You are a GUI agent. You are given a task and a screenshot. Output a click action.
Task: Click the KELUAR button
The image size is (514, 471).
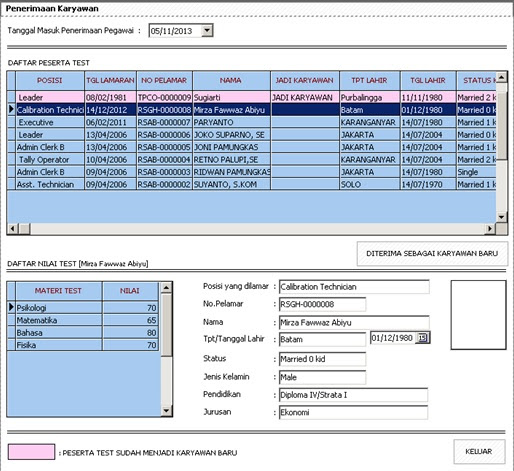(479, 451)
